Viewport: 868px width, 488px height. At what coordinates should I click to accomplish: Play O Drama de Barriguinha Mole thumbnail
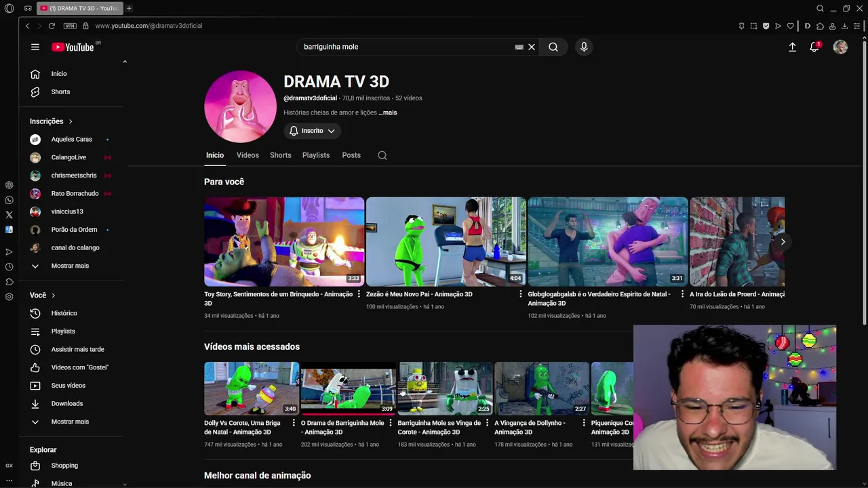point(348,388)
